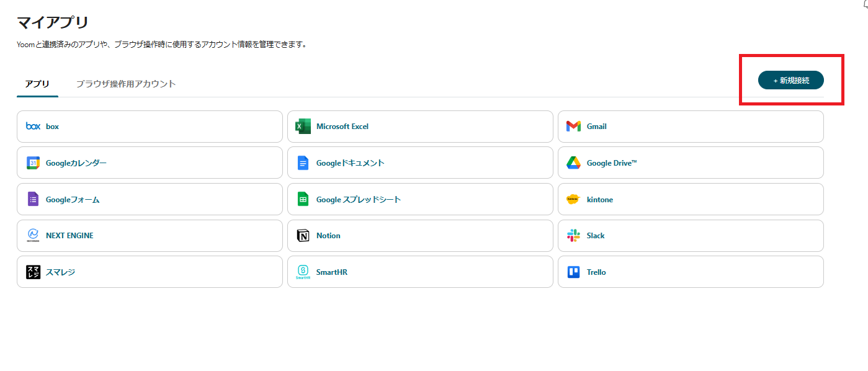Select the SmartHR label text

pos(332,272)
